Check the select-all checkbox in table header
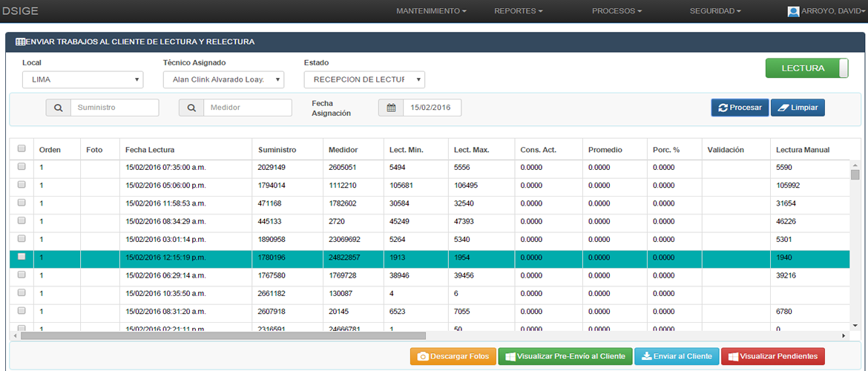This screenshot has height=371, width=868. pos(22,148)
